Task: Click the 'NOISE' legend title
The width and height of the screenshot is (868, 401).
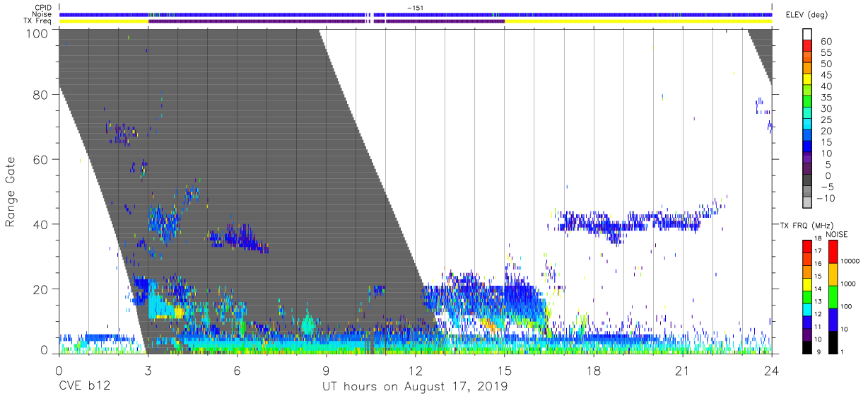Action: pyautogui.click(x=838, y=234)
